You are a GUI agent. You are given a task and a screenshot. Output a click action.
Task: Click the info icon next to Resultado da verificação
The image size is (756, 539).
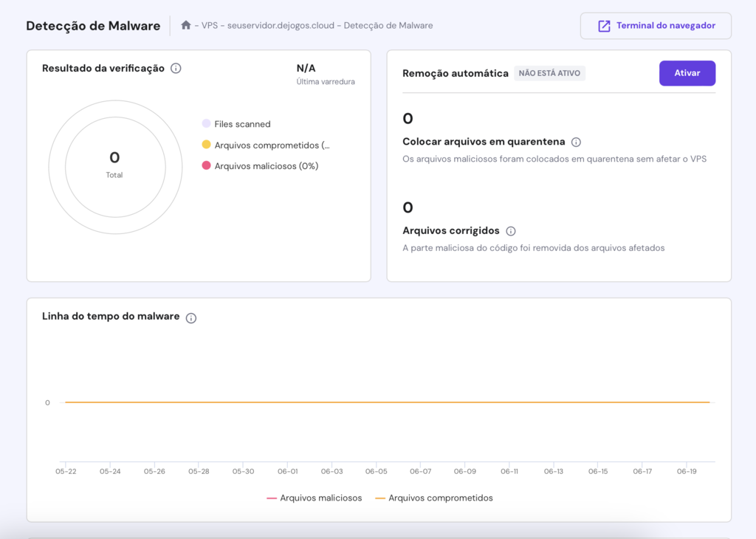pos(176,67)
